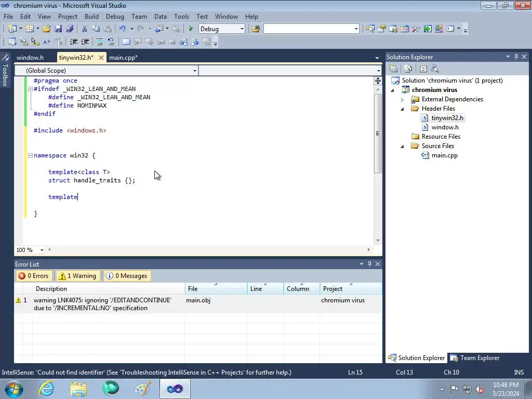Click the Open File folder icon

pyautogui.click(x=47, y=29)
